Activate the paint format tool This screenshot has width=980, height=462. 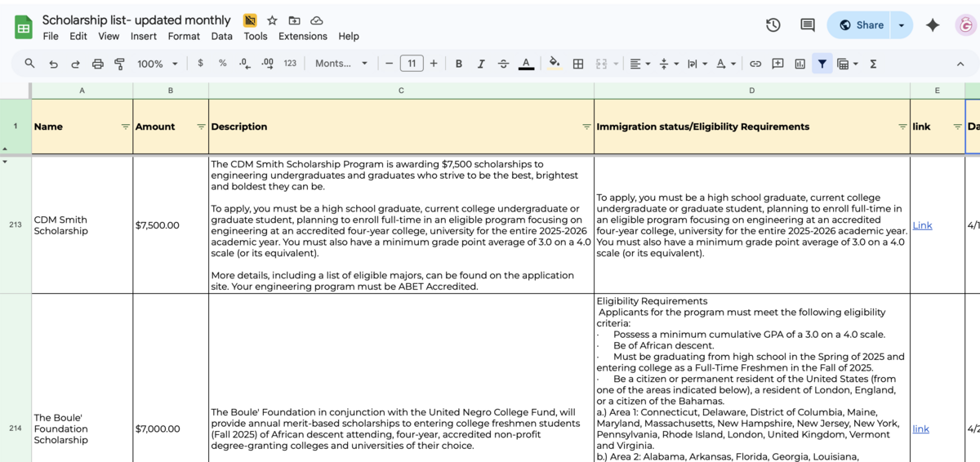point(120,64)
